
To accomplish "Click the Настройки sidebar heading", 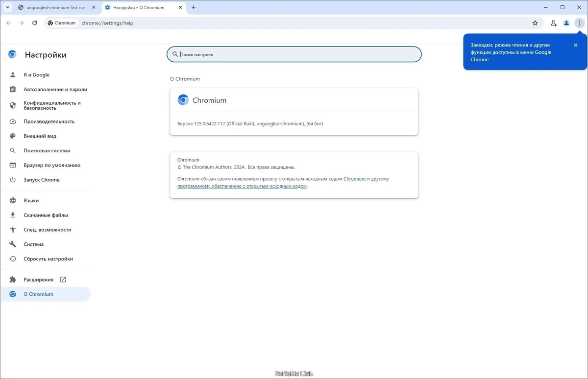I will [x=46, y=55].
